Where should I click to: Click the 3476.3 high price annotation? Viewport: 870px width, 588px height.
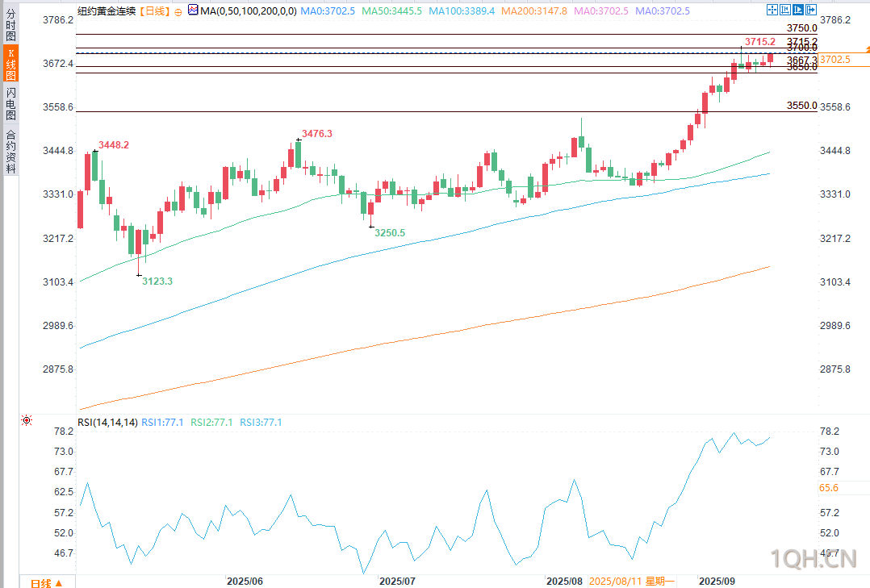tap(317, 134)
